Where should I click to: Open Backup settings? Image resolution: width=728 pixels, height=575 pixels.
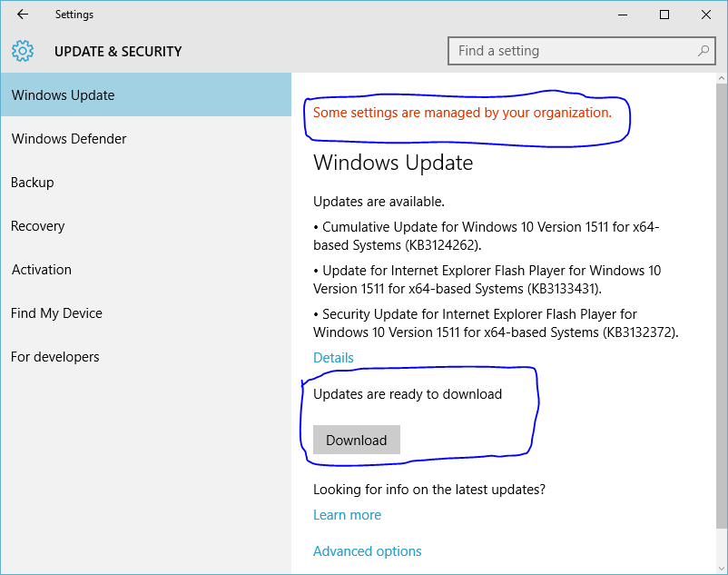pyautogui.click(x=32, y=182)
